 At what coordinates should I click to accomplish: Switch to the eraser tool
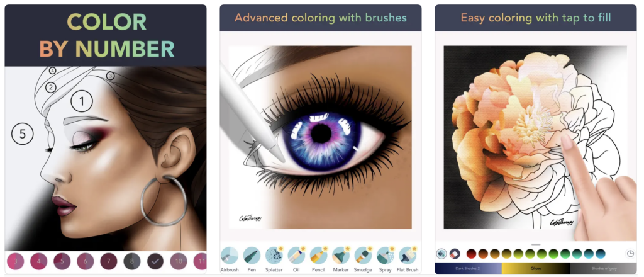coord(455,254)
